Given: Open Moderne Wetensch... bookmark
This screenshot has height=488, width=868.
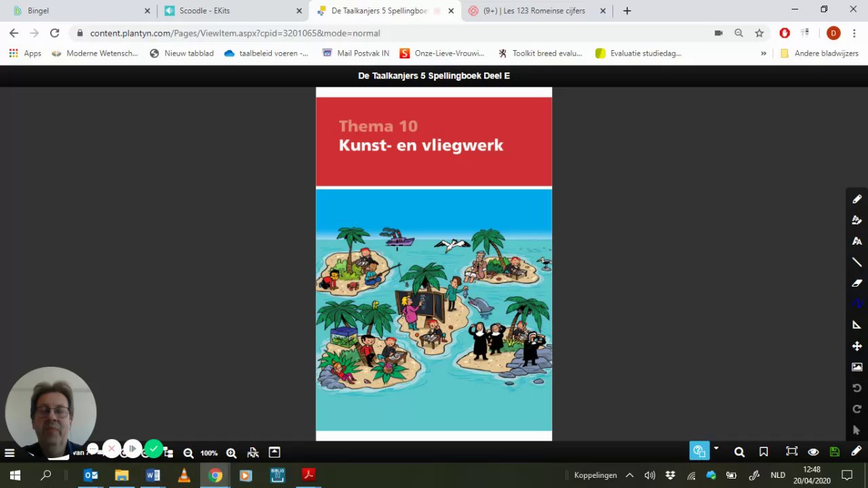Looking at the screenshot, I should point(94,53).
